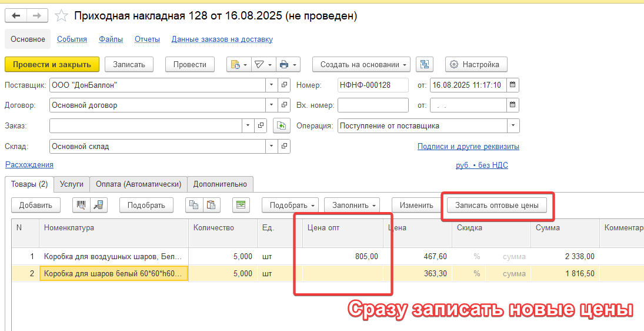Switch to the Основное section
Screen dimensions: 644x331
coord(28,39)
